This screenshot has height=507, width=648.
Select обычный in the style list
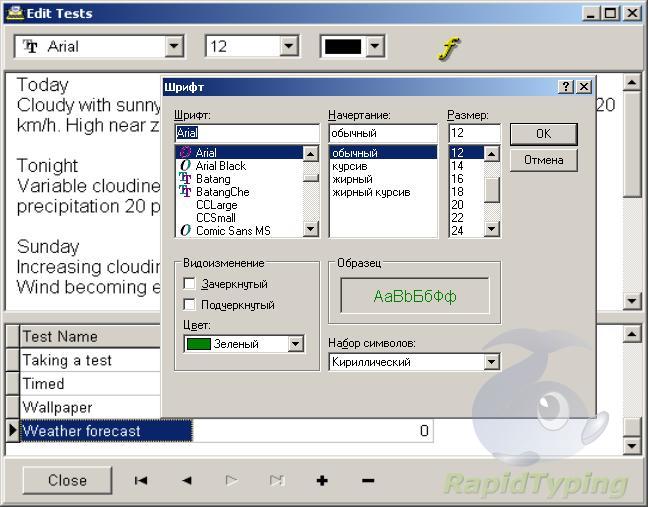(x=383, y=153)
